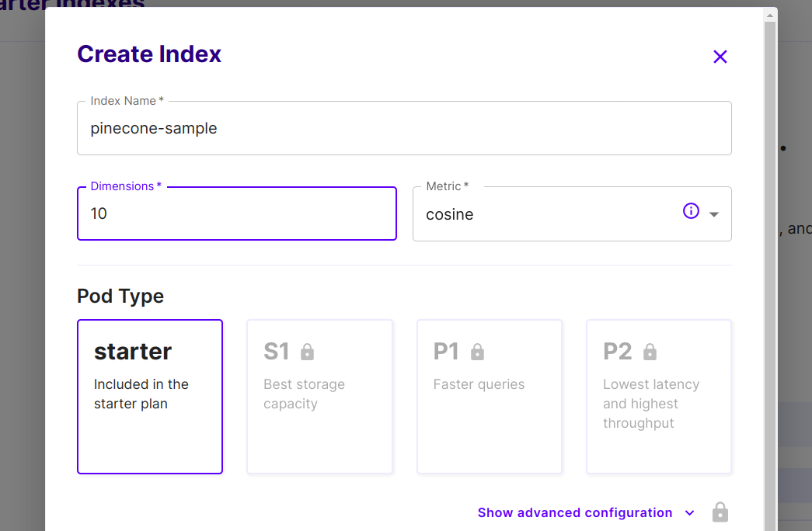812x531 pixels.
Task: Click the advanced configuration lock icon
Action: pos(720,512)
